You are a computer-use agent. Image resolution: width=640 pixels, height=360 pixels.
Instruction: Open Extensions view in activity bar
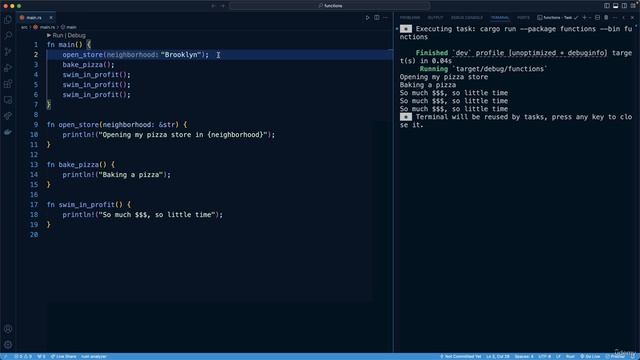point(8,84)
